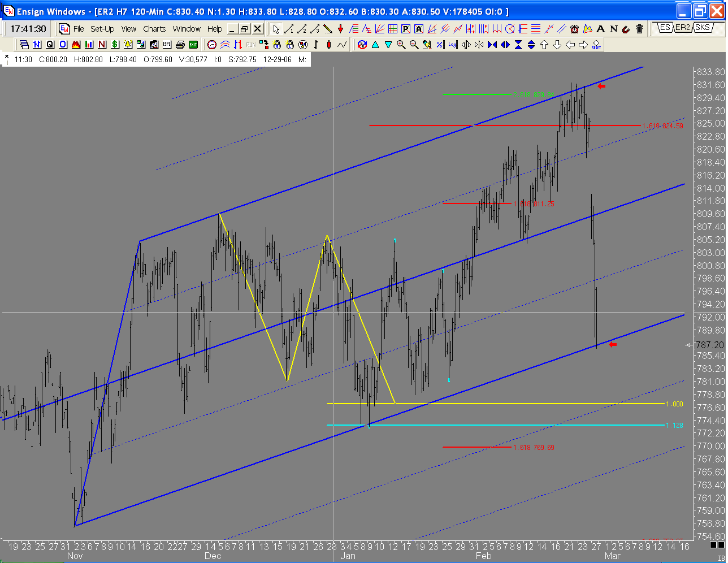
Task: Switch to candlestick chart style
Action: pos(329,45)
